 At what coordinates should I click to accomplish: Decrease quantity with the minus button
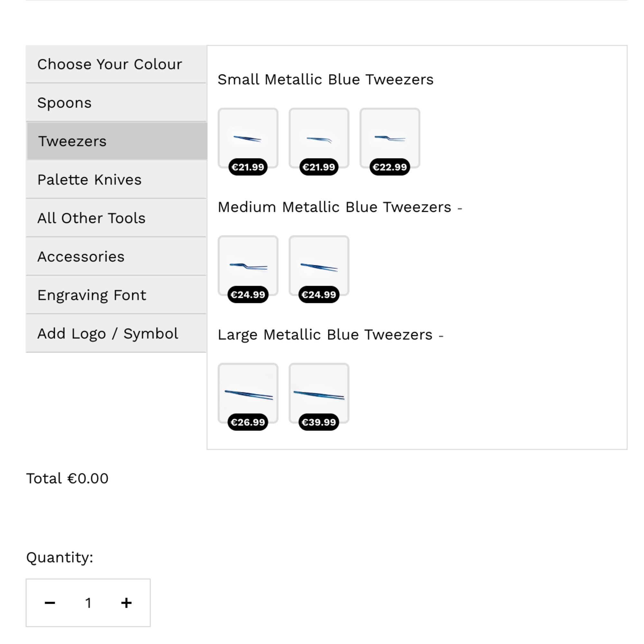point(50,603)
